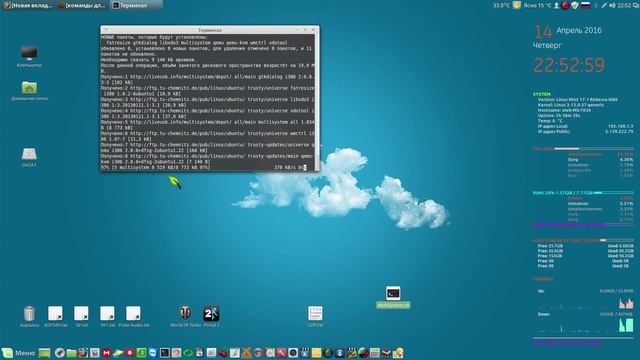Image resolution: width=640 pixels, height=360 pixels.
Task: Switch to the команды taskbar tab
Action: (82, 5)
